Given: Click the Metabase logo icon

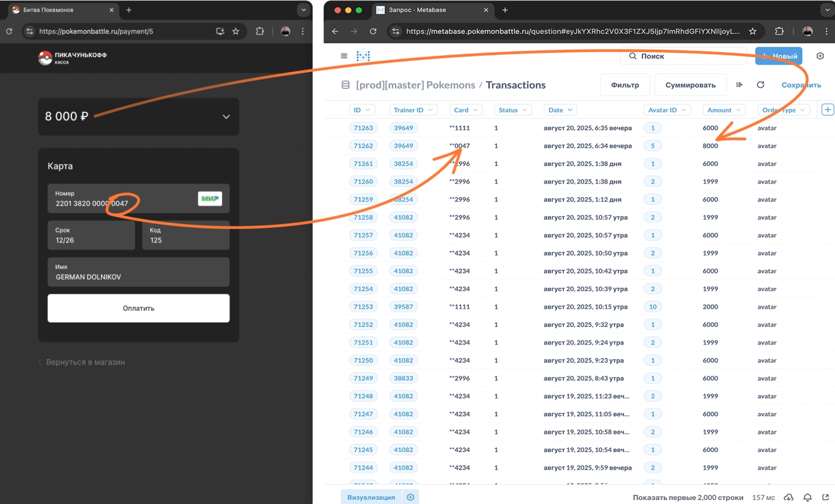Looking at the screenshot, I should [x=363, y=56].
